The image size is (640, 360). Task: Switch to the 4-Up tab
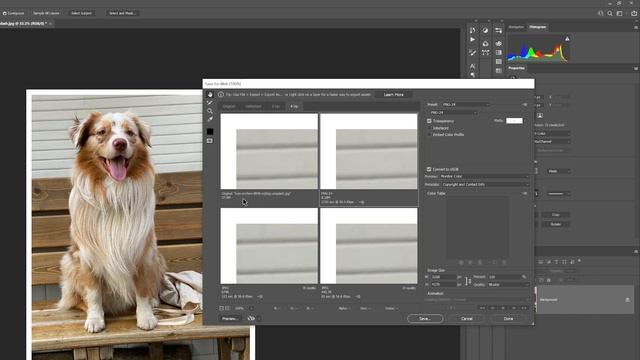[294, 106]
